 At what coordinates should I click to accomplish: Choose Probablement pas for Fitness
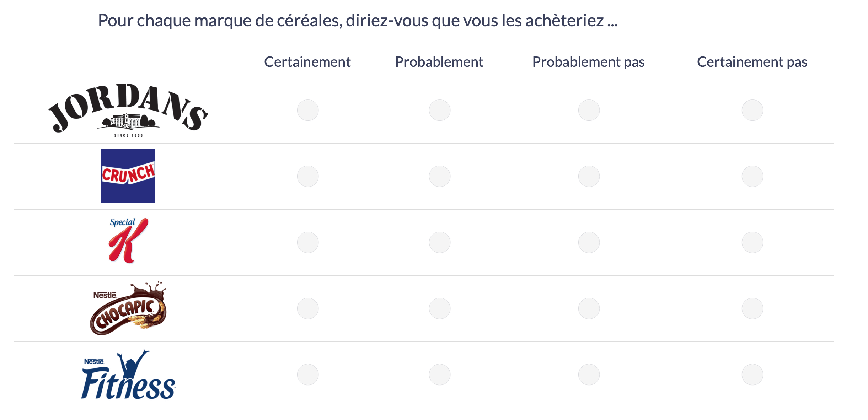(589, 375)
